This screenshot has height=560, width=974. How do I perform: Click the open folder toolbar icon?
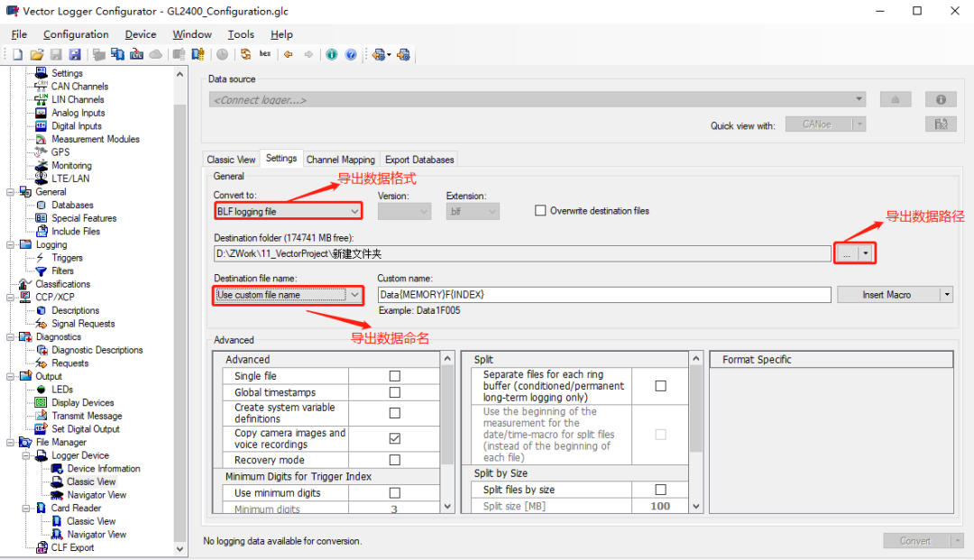(36, 55)
